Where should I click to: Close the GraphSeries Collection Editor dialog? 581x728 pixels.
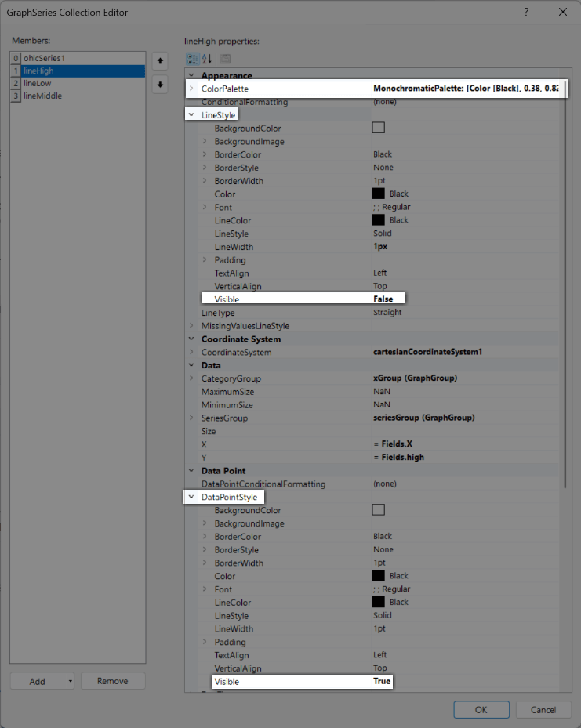(x=562, y=12)
